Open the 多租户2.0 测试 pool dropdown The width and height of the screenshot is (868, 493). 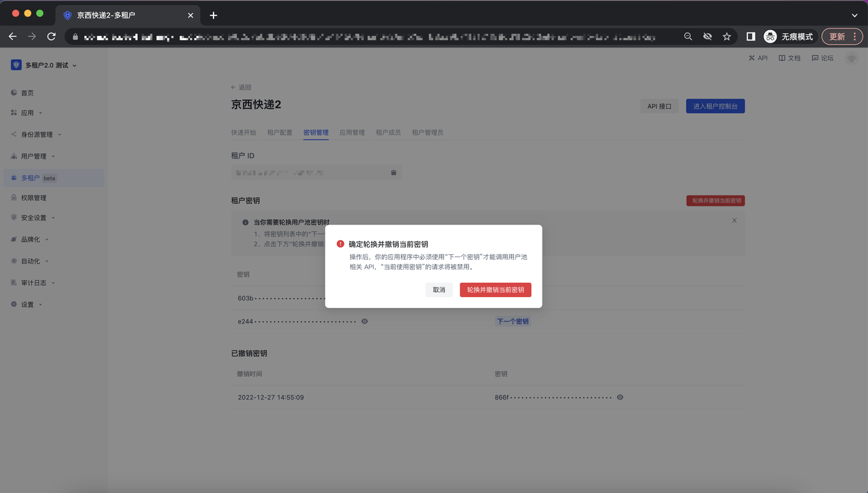point(45,65)
